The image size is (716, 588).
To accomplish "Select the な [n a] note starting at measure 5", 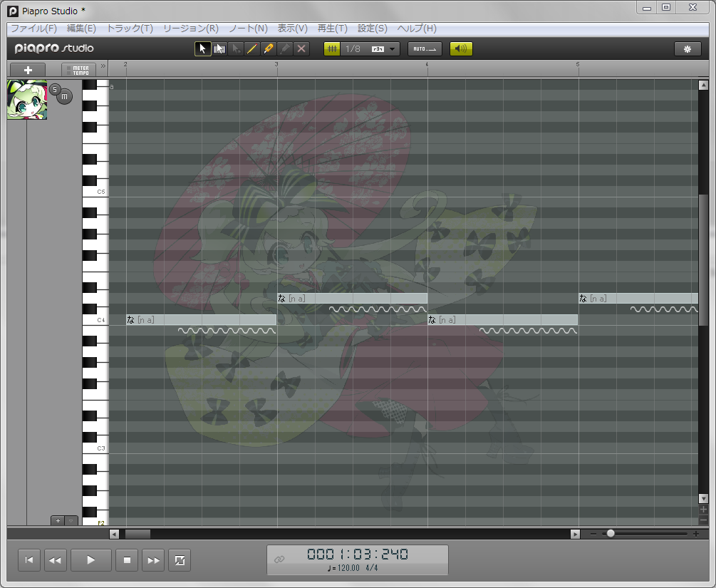I will (638, 299).
